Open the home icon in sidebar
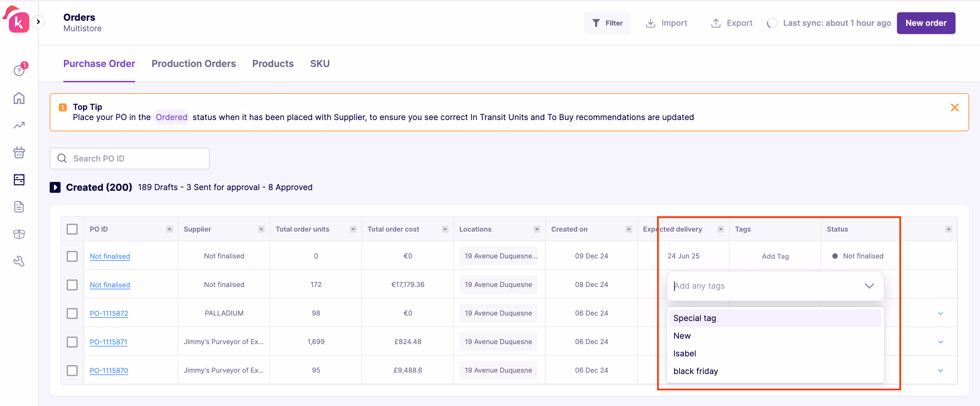Screen dimensions: 980x406 tap(19, 98)
